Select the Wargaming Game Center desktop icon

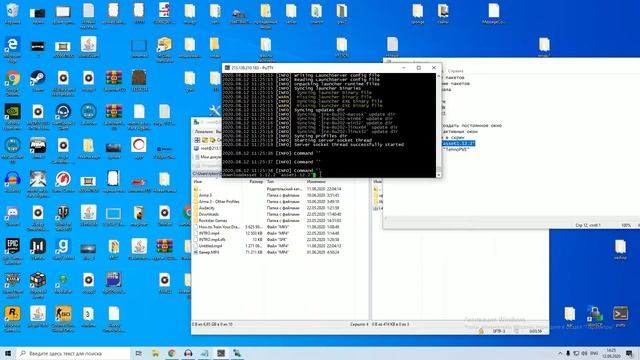tap(63, 181)
